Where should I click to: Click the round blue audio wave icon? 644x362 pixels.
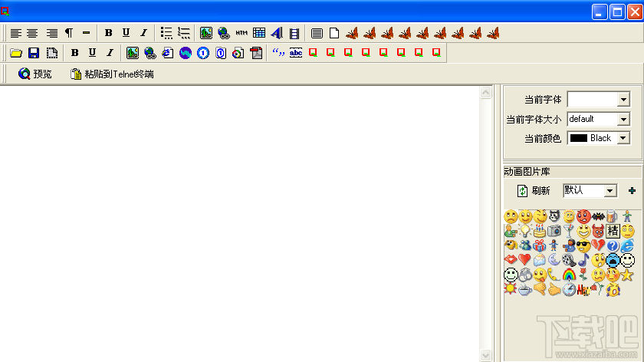pyautogui.click(x=186, y=53)
